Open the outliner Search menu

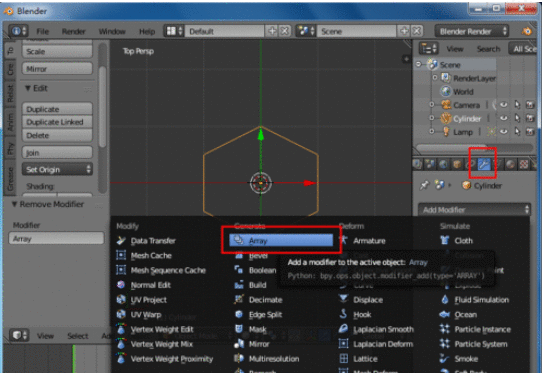(x=488, y=49)
